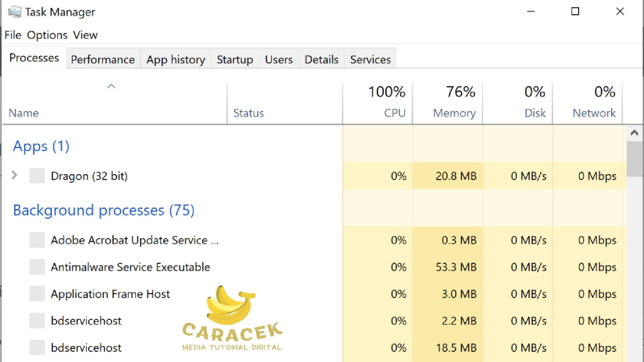644x362 pixels.
Task: Click the second bdservicehost process icon
Action: click(37, 347)
